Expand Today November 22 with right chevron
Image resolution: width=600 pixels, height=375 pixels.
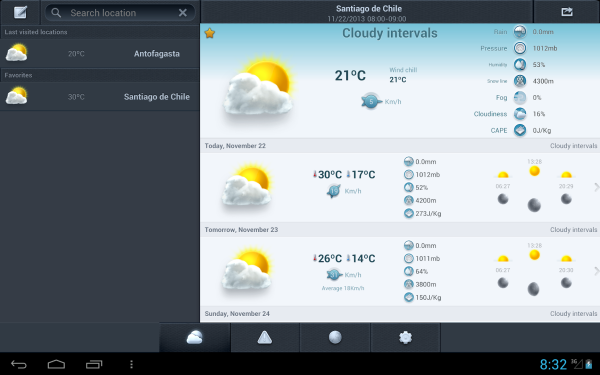(x=596, y=187)
